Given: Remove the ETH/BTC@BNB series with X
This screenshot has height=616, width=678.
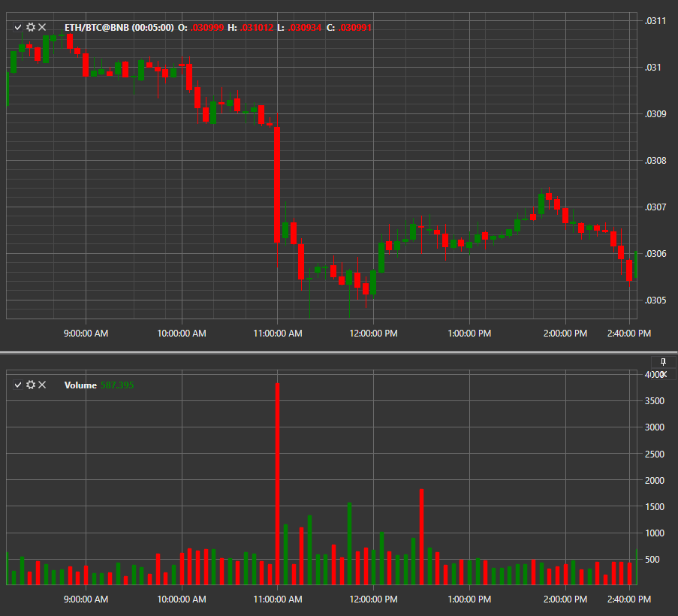Looking at the screenshot, I should [42, 27].
